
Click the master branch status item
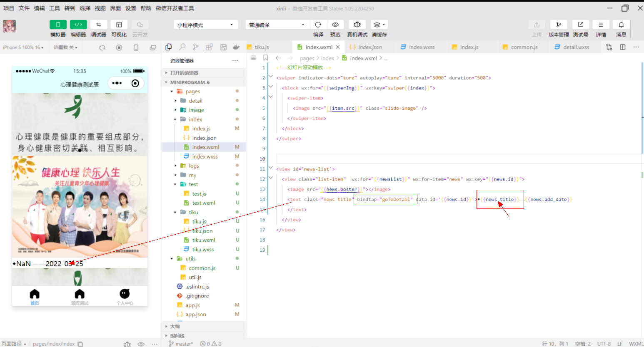coord(181,344)
